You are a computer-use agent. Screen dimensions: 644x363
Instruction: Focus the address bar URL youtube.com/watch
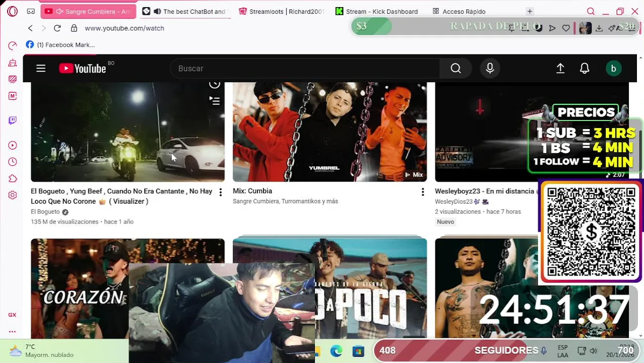(x=124, y=28)
